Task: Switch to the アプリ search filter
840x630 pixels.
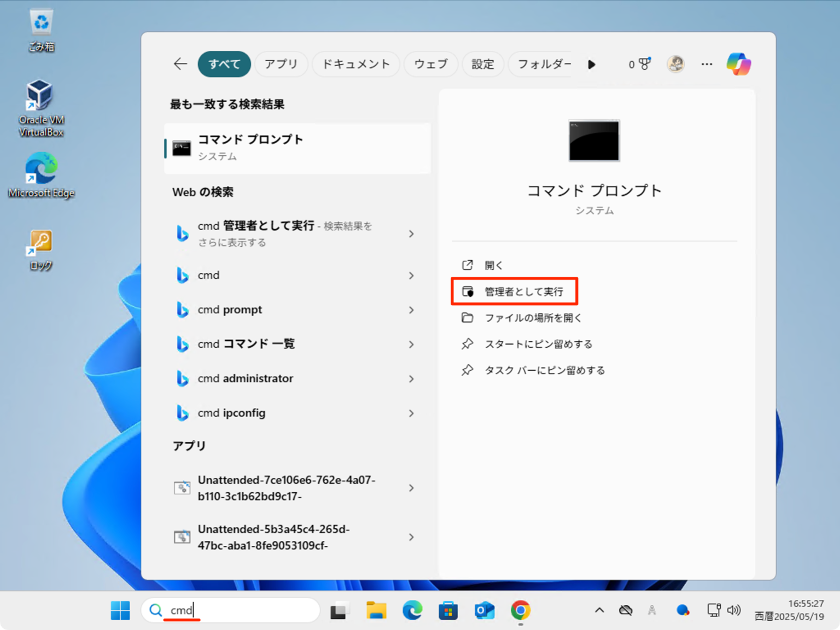Action: [281, 64]
